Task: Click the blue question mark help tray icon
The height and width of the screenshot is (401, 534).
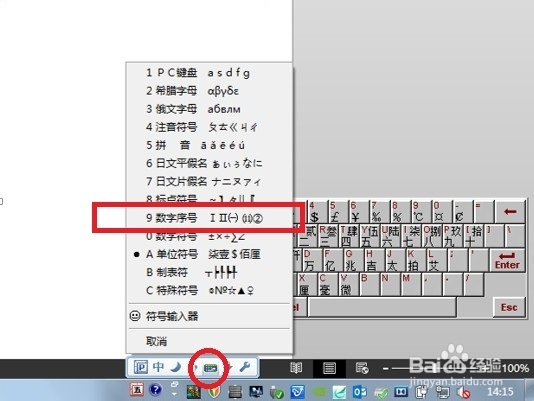Action: point(156,389)
